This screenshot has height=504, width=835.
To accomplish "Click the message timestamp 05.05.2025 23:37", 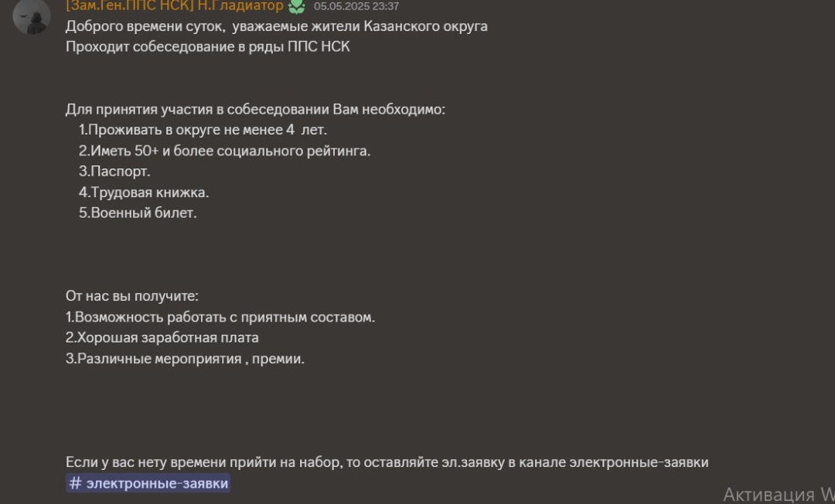I will tap(356, 6).
